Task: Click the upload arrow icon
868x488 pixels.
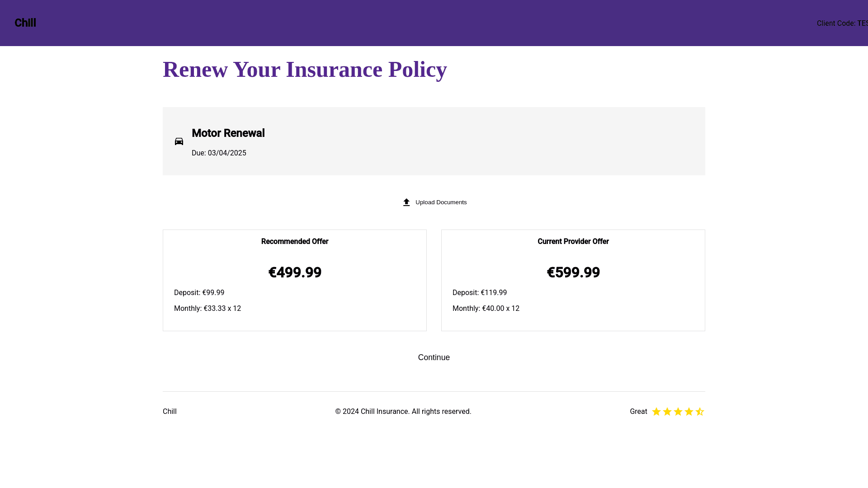Action: click(x=406, y=202)
